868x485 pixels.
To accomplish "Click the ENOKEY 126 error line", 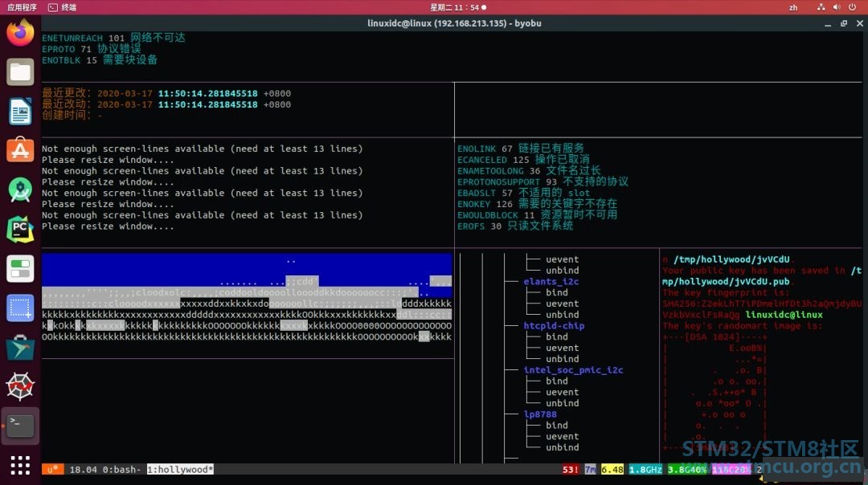I will coord(537,203).
